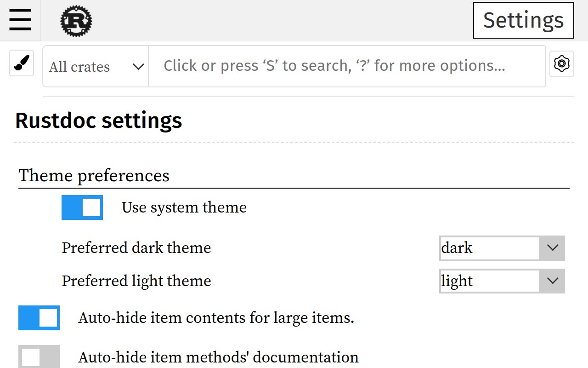Disable the Use system theme toggle
The width and height of the screenshot is (588, 368).
click(82, 207)
